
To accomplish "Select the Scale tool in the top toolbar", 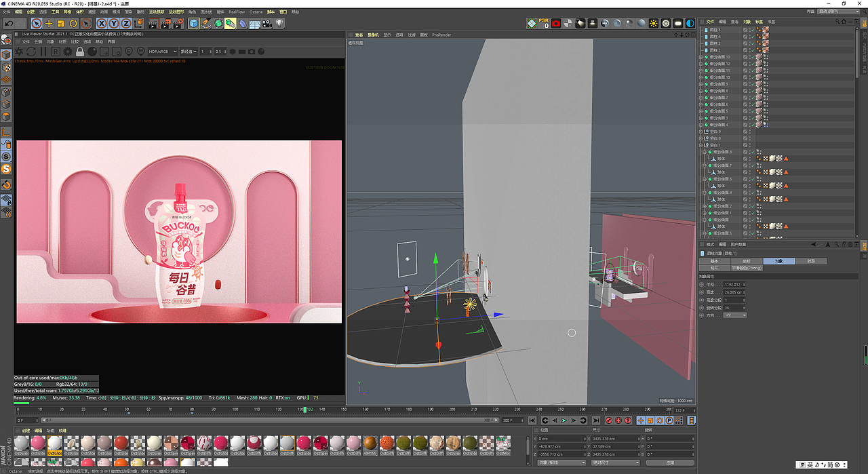I will point(61,23).
